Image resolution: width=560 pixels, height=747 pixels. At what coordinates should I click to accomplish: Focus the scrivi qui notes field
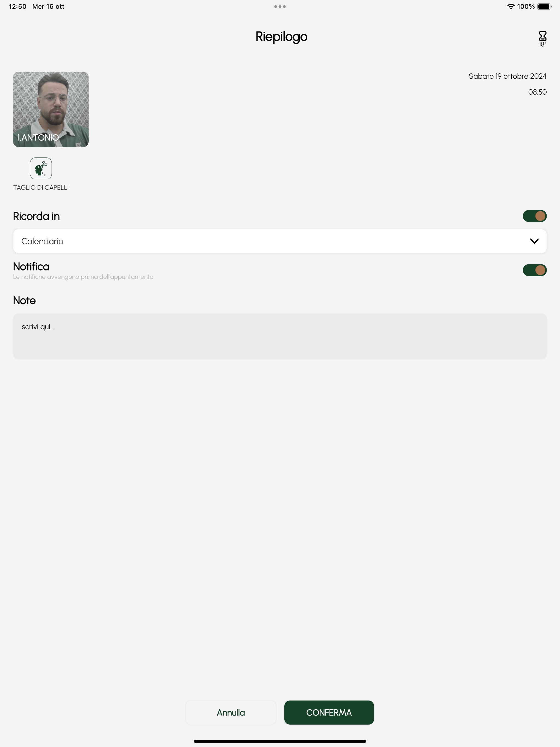pyautogui.click(x=280, y=336)
